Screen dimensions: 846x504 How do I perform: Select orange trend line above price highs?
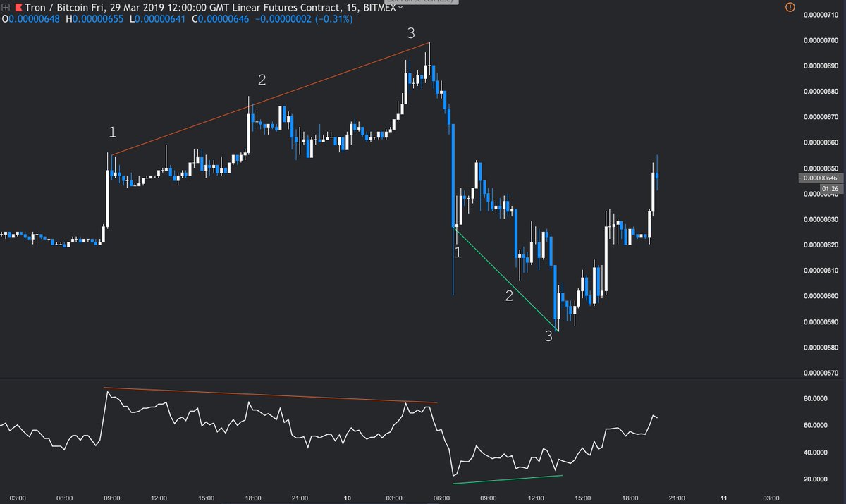[271, 99]
